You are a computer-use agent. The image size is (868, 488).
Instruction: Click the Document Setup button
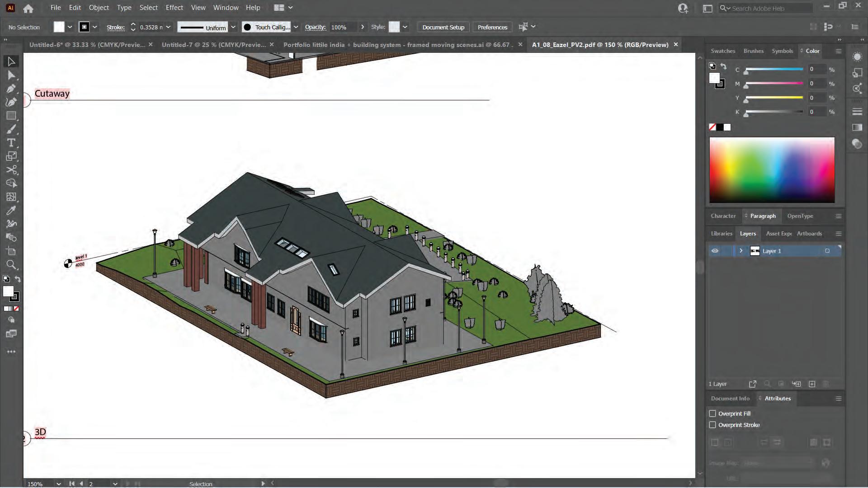click(x=443, y=27)
